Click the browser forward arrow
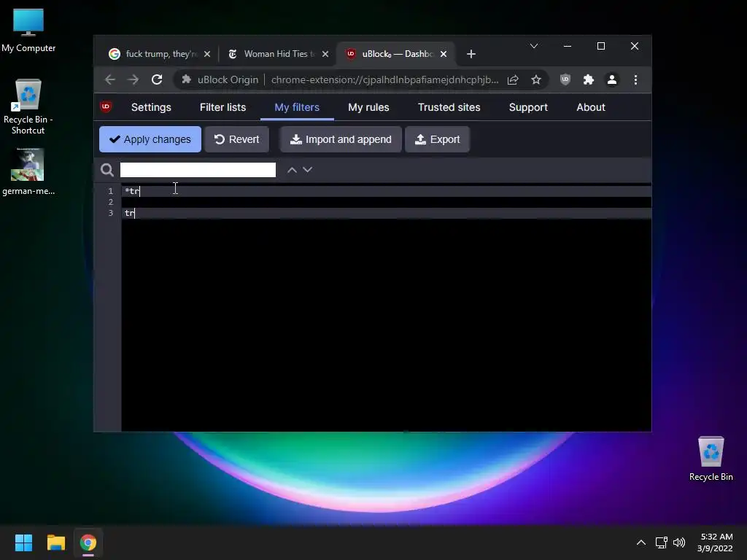 click(x=133, y=79)
